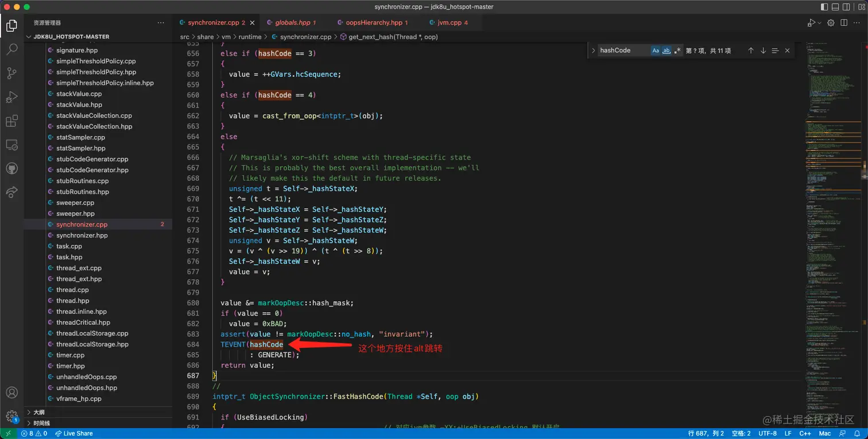The image size is (868, 439).
Task: Expand the replace toggle chevron in find widget
Action: (593, 50)
